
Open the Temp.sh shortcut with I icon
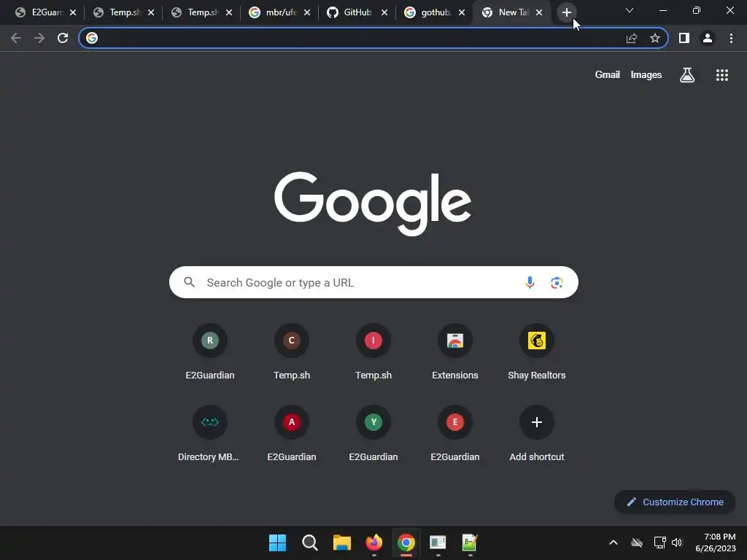tap(373, 352)
